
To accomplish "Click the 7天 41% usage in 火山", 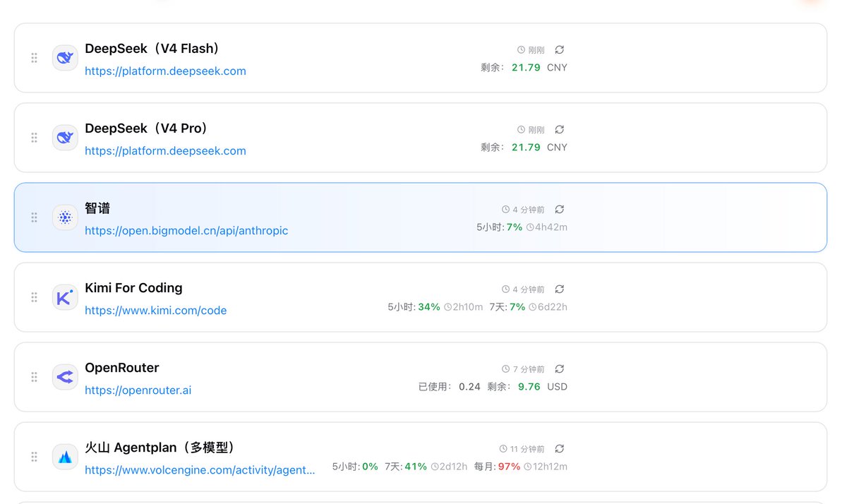I will click(406, 467).
